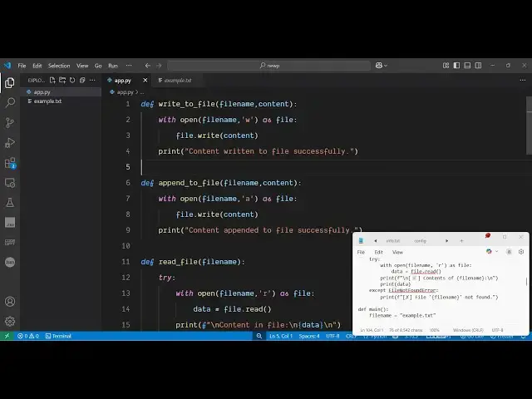Open the Manage gear in the activity bar
The image size is (532, 399).
coord(10,321)
